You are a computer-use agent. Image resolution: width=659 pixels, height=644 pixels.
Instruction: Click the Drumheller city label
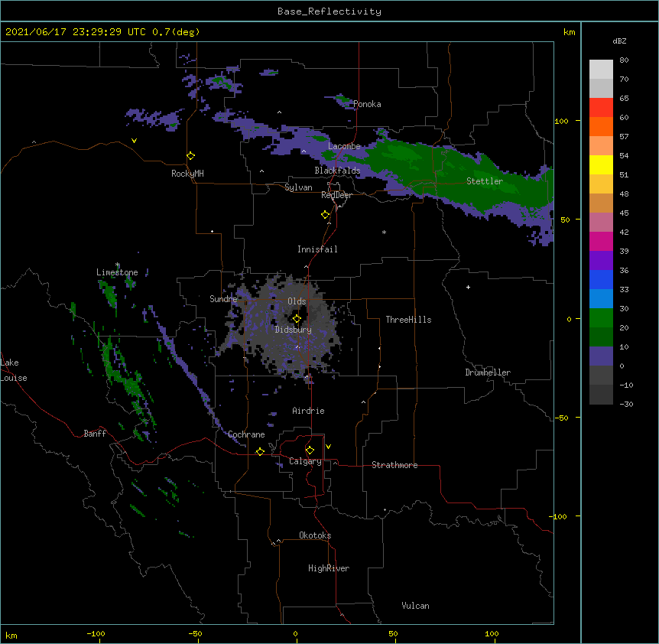pos(488,372)
